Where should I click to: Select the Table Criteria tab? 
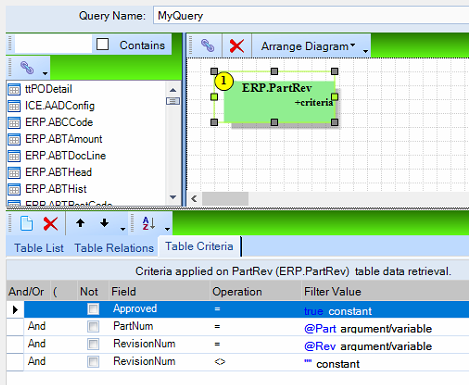click(x=199, y=246)
